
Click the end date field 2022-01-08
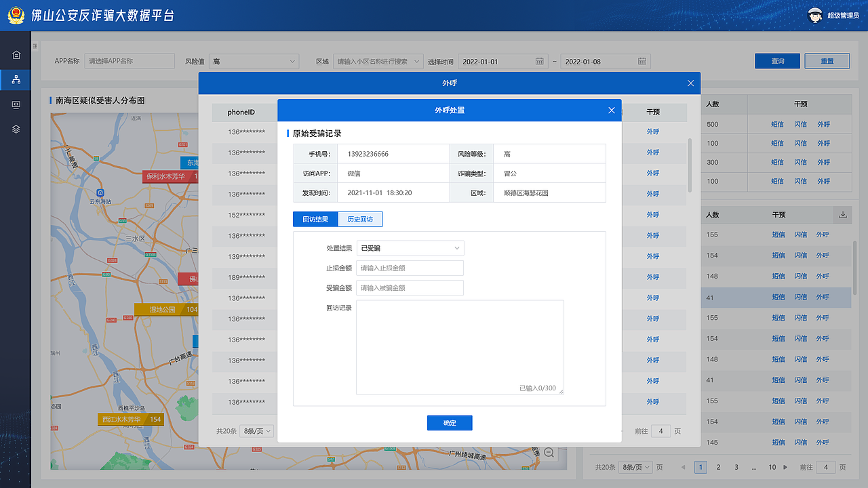(x=606, y=61)
